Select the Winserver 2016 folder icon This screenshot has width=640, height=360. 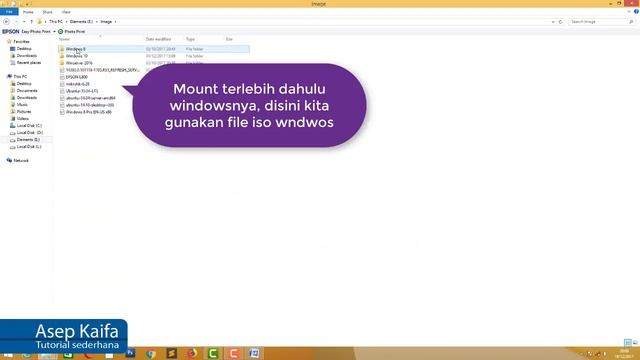point(62,63)
